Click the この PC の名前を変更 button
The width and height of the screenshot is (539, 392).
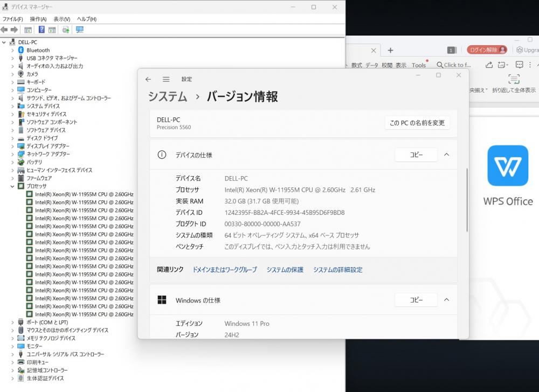417,123
